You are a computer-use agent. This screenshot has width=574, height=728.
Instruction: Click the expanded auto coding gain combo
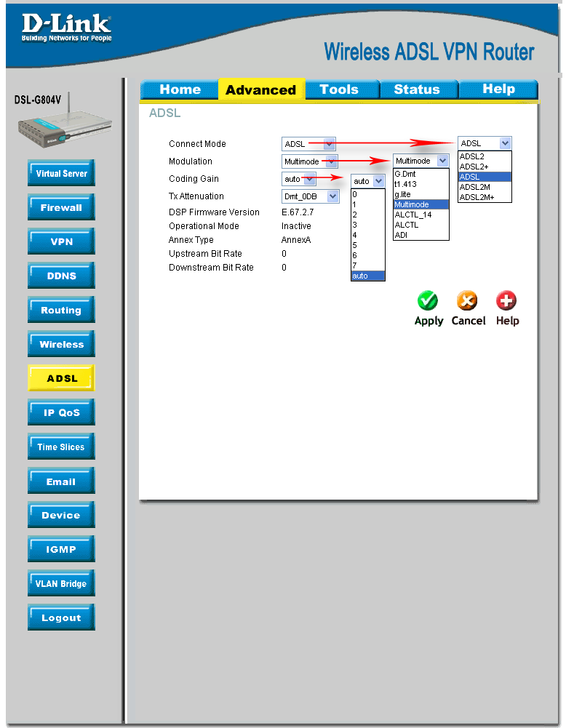point(368,181)
